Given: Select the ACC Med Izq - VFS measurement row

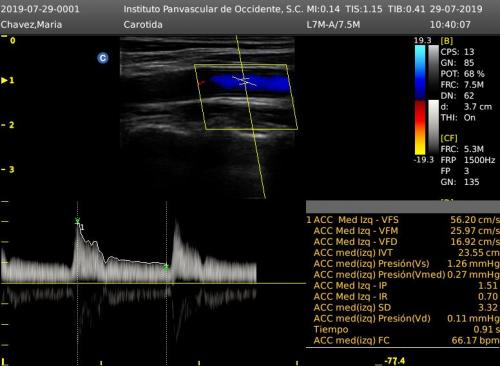Looking at the screenshot, I should tap(403, 220).
